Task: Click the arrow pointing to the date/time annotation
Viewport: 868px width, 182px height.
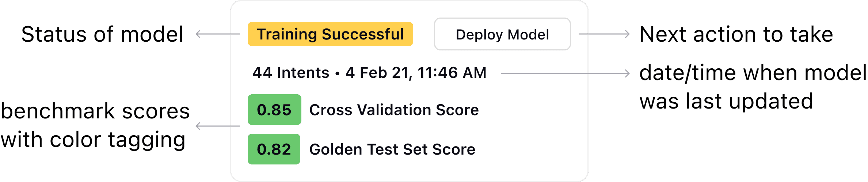Action: tap(565, 73)
